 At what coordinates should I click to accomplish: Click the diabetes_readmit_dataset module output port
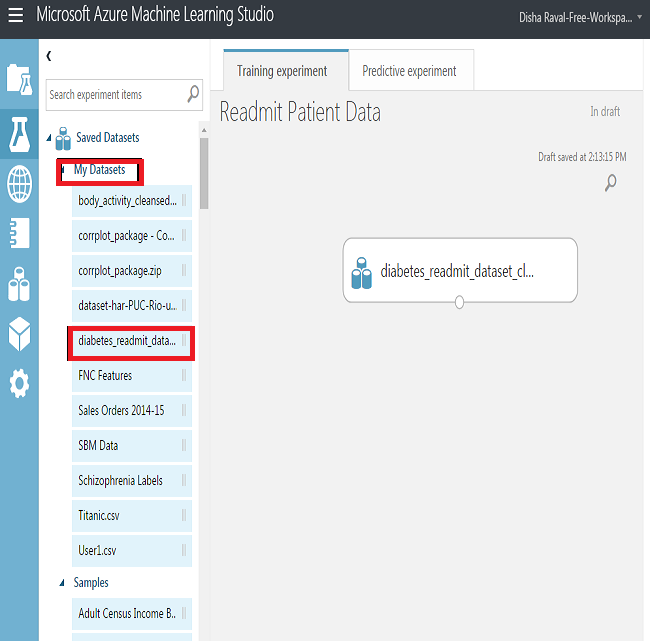[459, 302]
